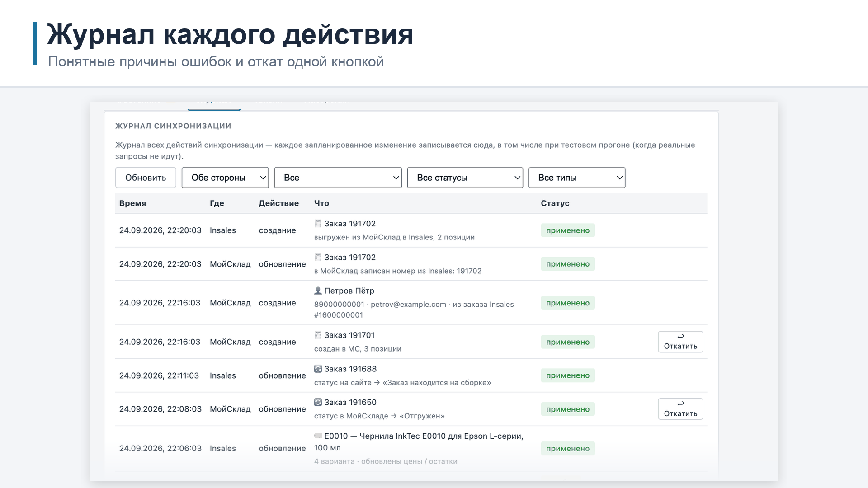Image resolution: width=868 pixels, height=488 pixels.
Task: Click Insales in the 22:11:03 row
Action: 223,375
